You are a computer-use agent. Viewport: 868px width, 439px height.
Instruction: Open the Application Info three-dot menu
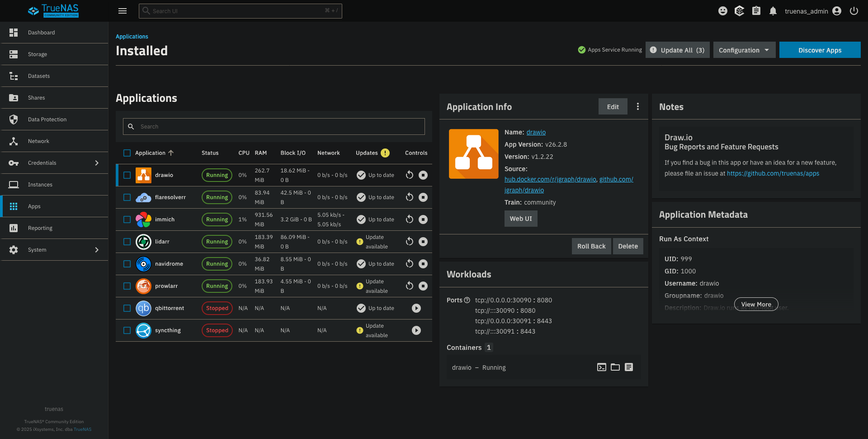[638, 106]
